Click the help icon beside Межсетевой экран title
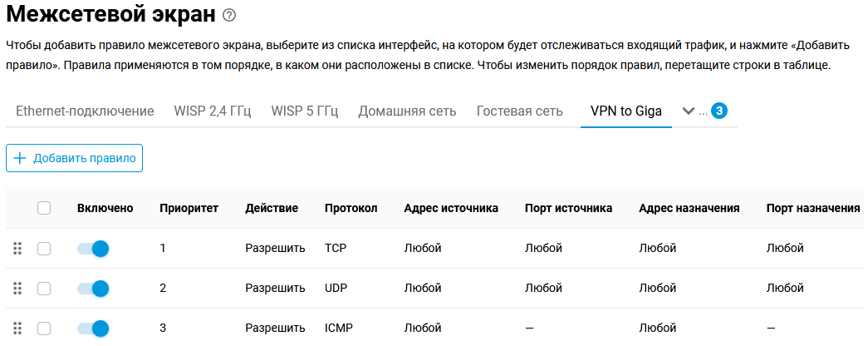Screen dimensions: 868x346 click(230, 15)
